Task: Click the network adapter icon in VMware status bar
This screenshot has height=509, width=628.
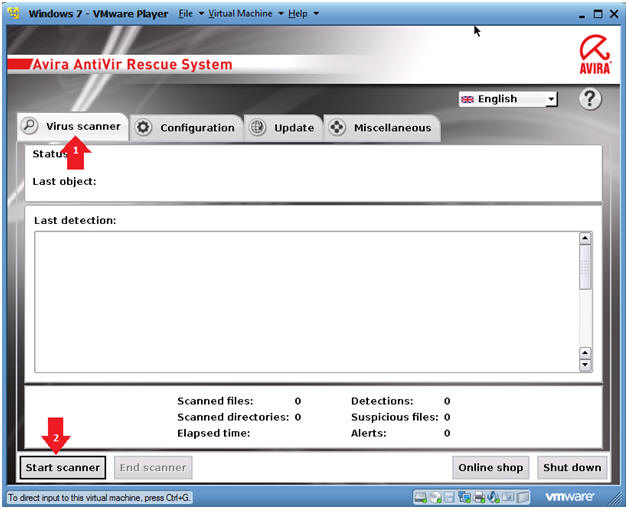Action: click(x=464, y=497)
